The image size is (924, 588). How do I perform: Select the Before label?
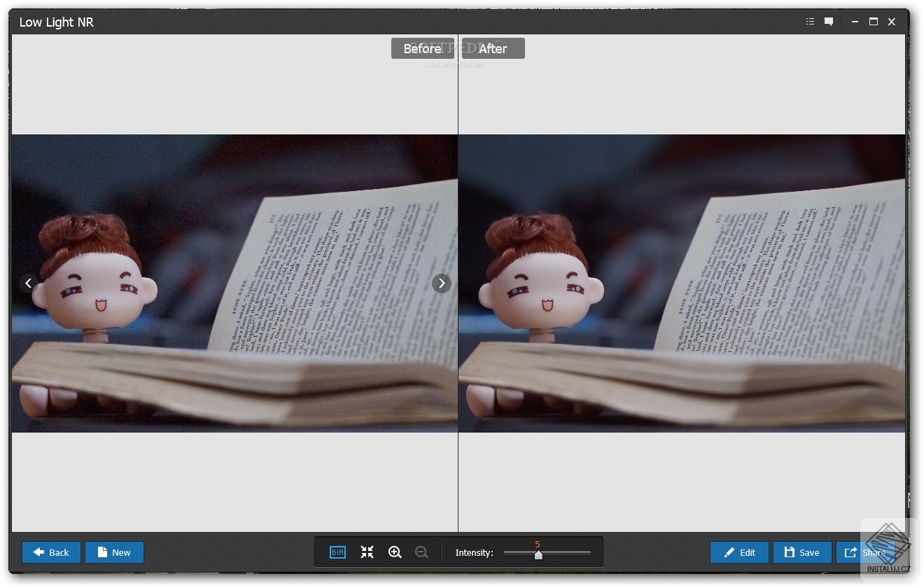tap(423, 48)
